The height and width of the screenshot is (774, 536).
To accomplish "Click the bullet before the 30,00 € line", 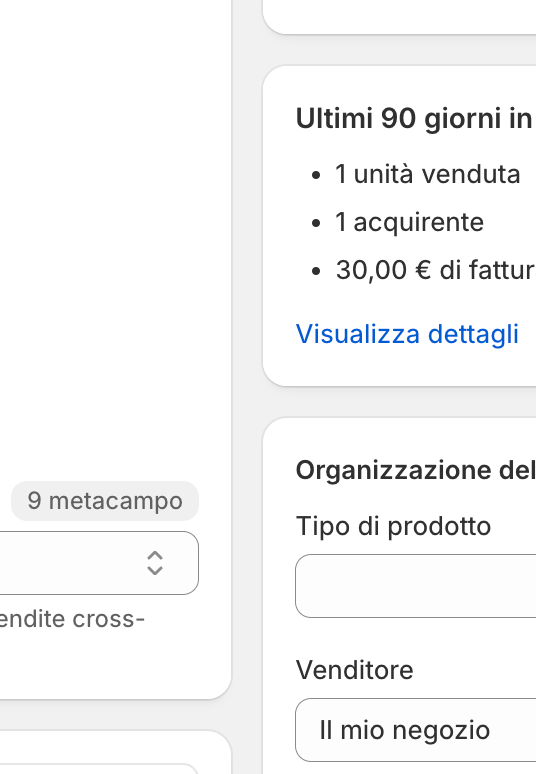I will click(x=316, y=271).
